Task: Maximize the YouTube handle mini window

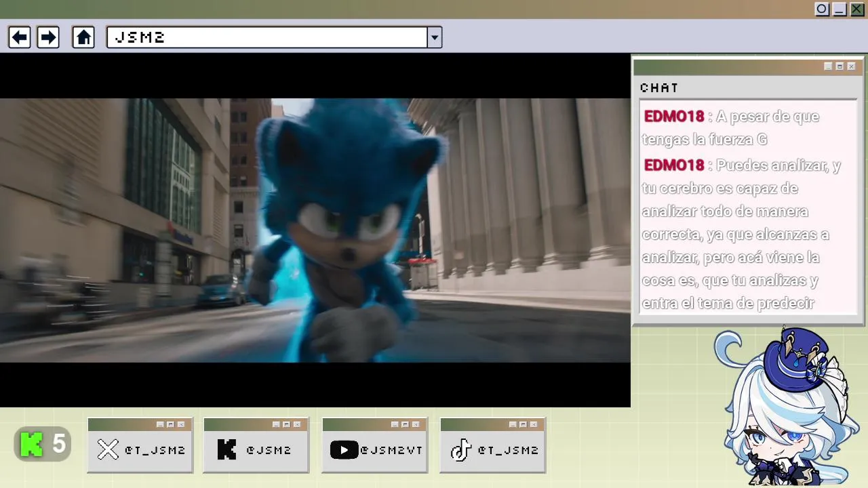Action: [405, 424]
